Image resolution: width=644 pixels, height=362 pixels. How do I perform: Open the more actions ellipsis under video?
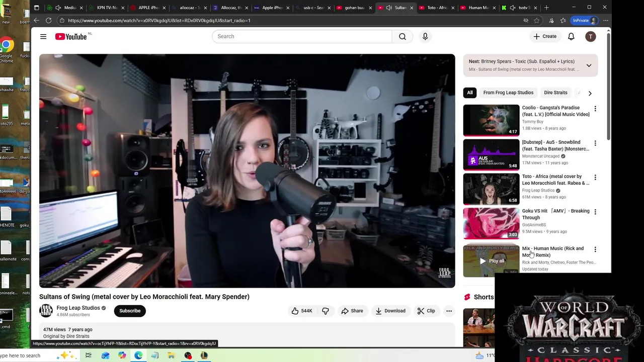coord(449,311)
